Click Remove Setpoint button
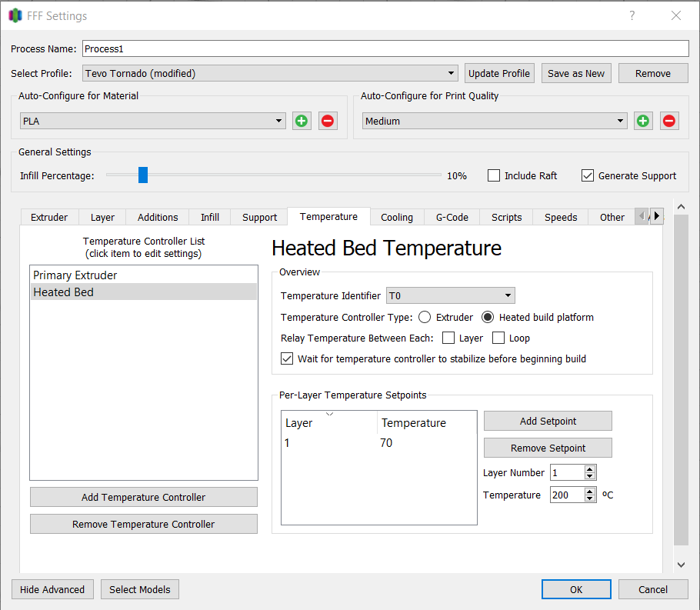 click(548, 448)
